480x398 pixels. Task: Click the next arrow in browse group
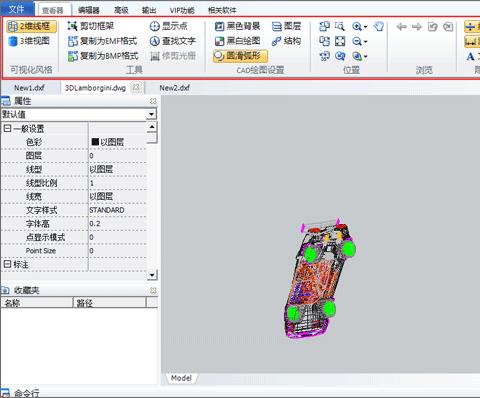(x=417, y=27)
